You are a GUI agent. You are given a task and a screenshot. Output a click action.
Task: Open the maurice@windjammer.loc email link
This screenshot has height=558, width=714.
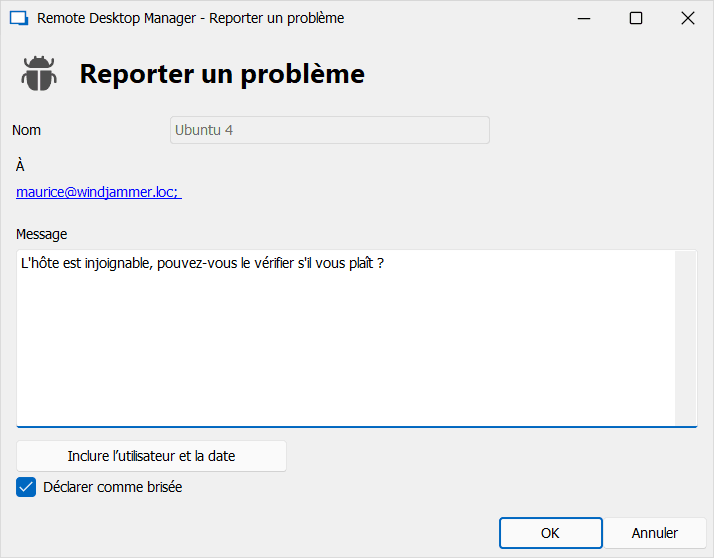(x=97, y=192)
